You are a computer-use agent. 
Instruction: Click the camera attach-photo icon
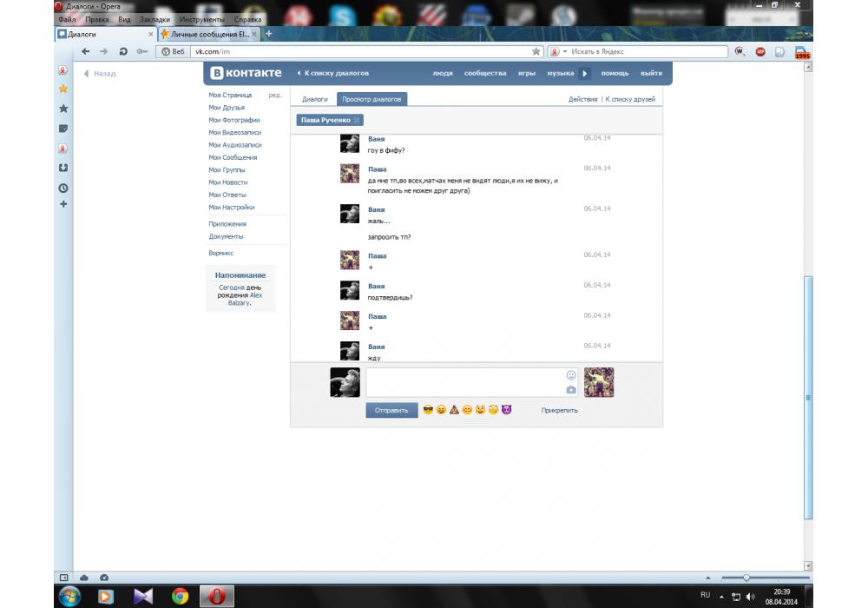pos(571,390)
